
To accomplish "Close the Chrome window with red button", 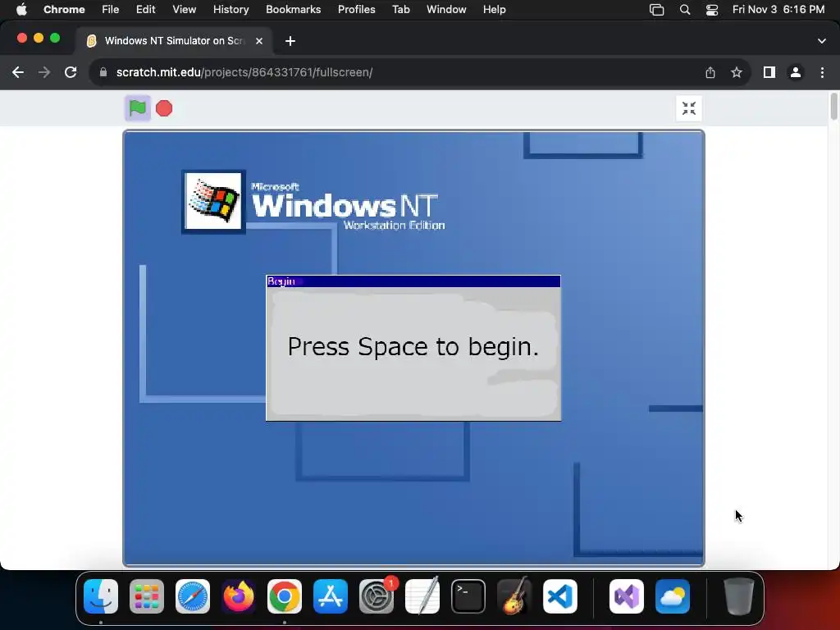I will 22,38.
